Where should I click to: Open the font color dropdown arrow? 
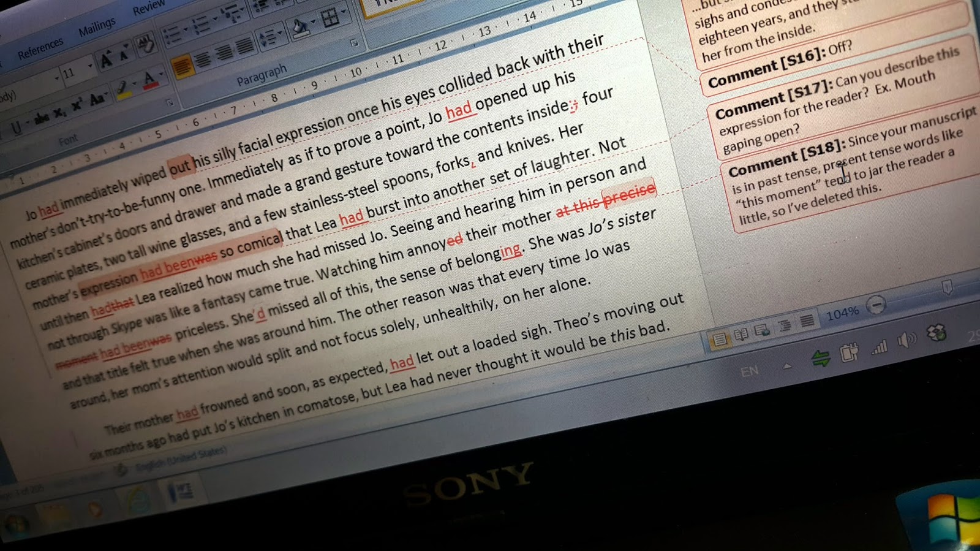162,75
